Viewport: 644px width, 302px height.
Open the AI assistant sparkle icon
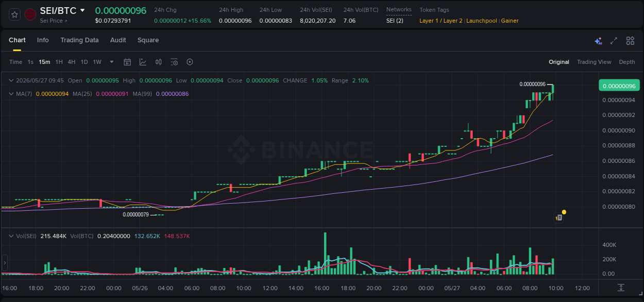point(598,41)
